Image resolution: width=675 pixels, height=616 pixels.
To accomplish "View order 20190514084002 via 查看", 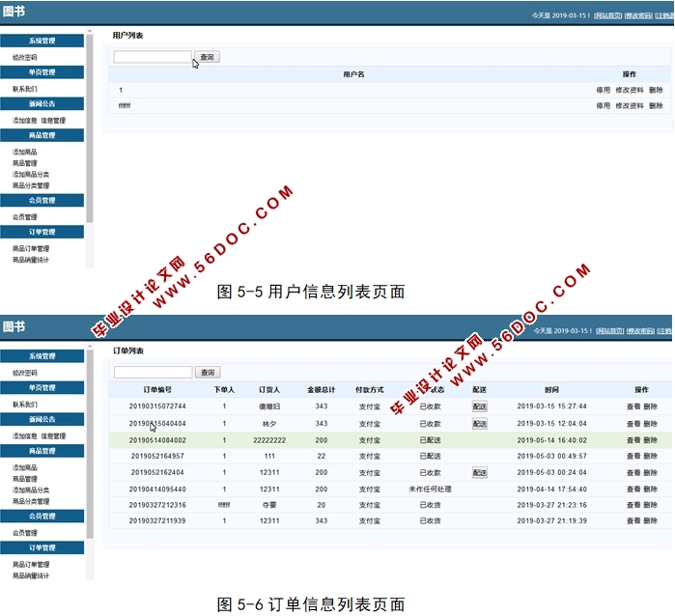I will click(633, 440).
